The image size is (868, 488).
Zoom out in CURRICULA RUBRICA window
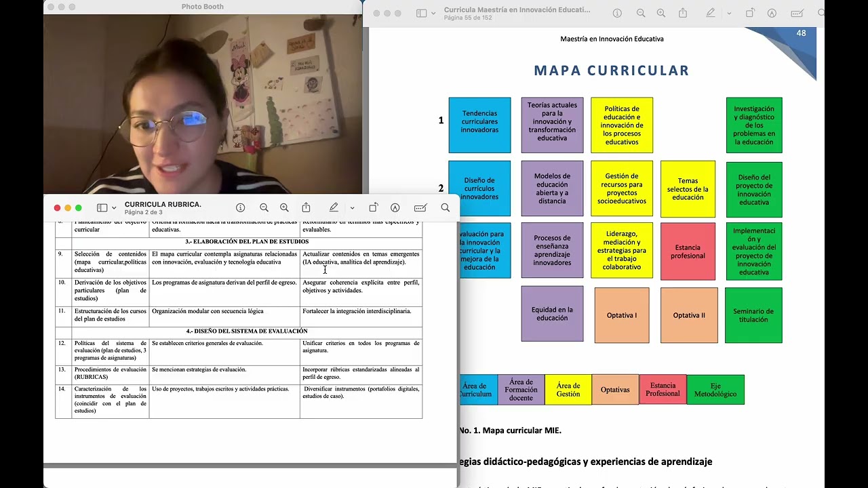point(264,208)
